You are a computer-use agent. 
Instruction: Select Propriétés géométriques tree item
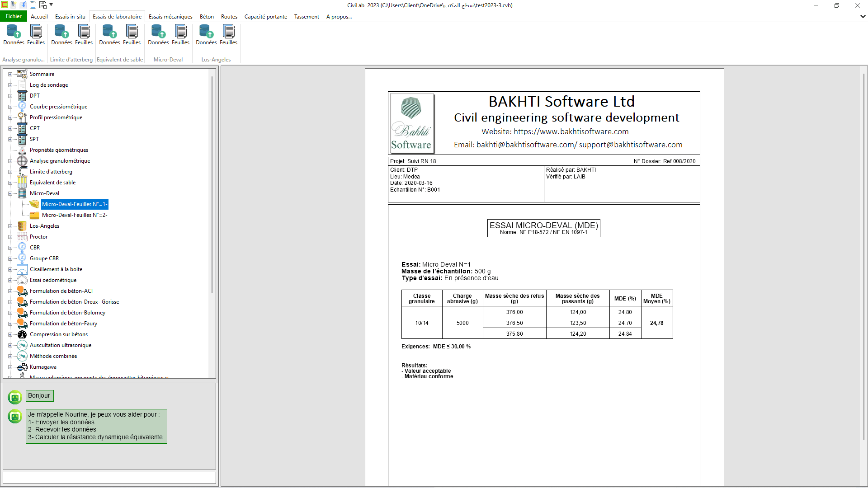coord(59,150)
